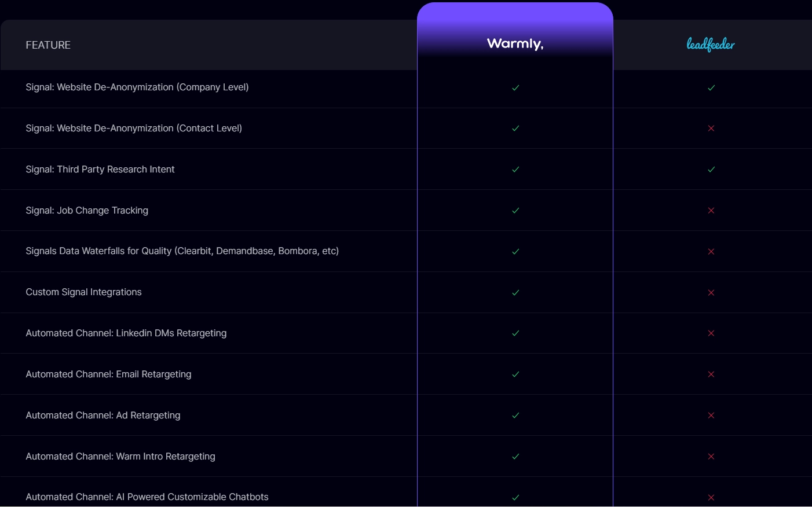The height and width of the screenshot is (507, 812).
Task: Click Leadfeeder red X for AI Powered Chatbots
Action: (x=711, y=498)
